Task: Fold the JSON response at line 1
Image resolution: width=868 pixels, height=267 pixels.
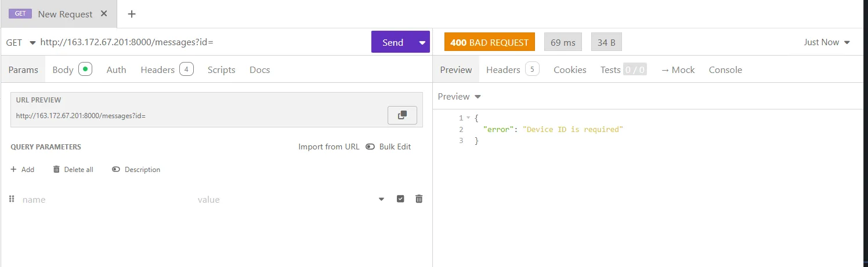Action: click(x=469, y=118)
